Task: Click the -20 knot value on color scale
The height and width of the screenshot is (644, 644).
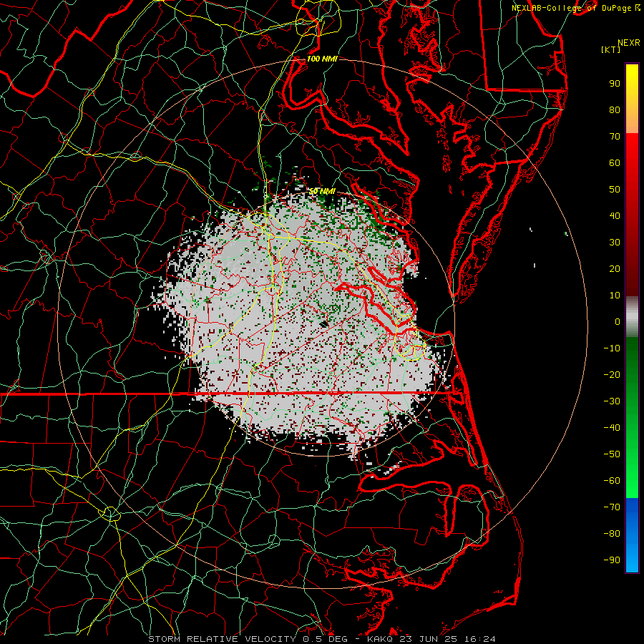Action: point(612,375)
